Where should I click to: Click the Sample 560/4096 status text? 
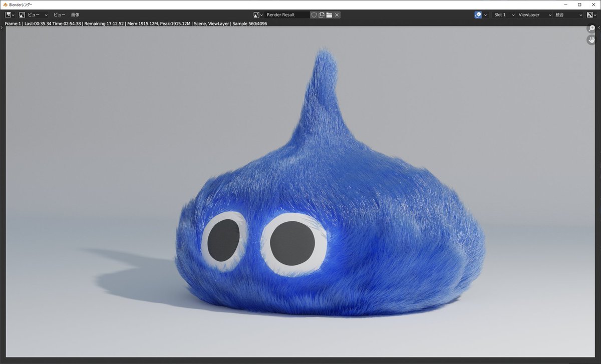point(250,24)
